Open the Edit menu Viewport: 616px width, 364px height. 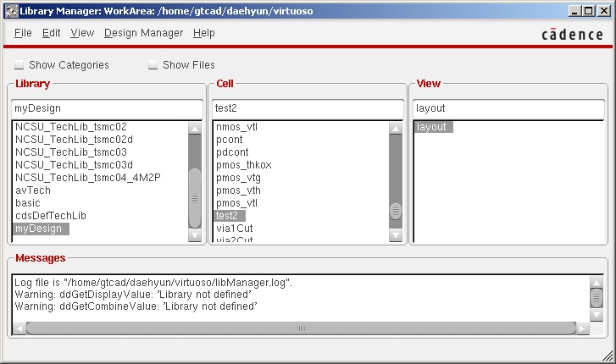[51, 33]
